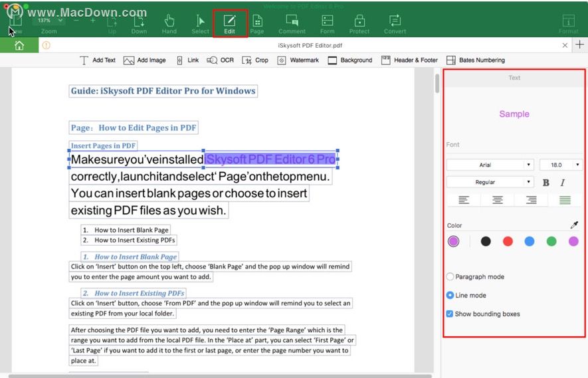Choose the blue color swatch
The width and height of the screenshot is (588, 378).
tap(530, 241)
